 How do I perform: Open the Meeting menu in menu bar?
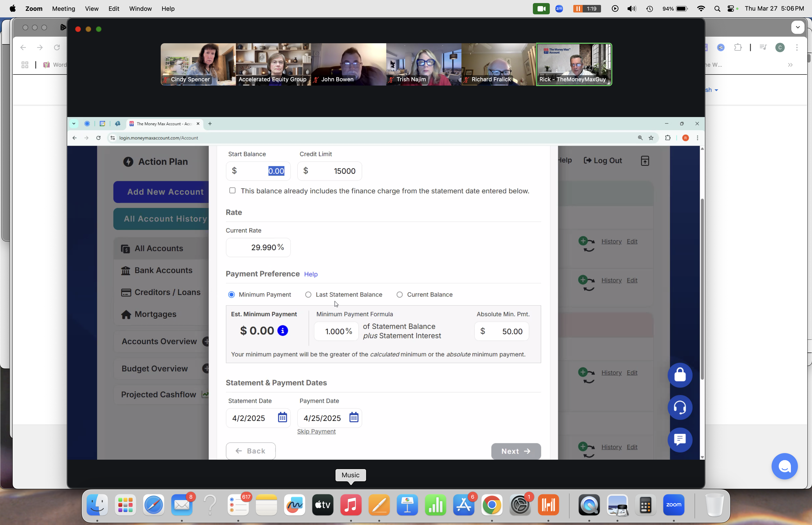(63, 8)
